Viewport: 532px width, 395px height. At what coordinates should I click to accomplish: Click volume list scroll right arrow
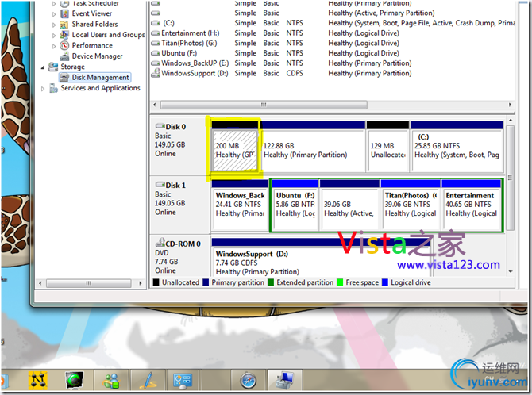point(510,105)
